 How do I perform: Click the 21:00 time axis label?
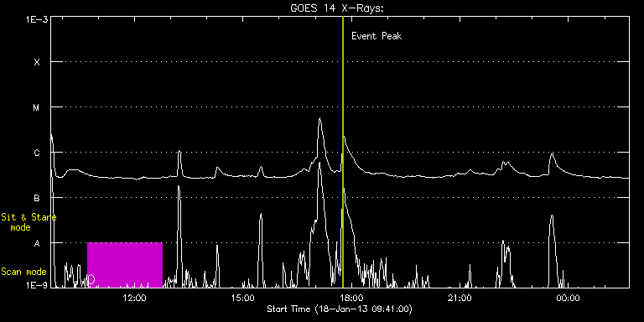click(460, 298)
